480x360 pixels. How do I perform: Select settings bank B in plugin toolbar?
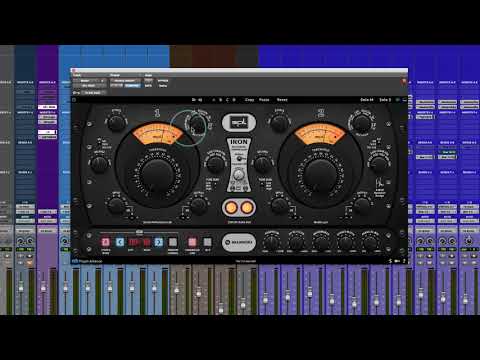(x=220, y=100)
